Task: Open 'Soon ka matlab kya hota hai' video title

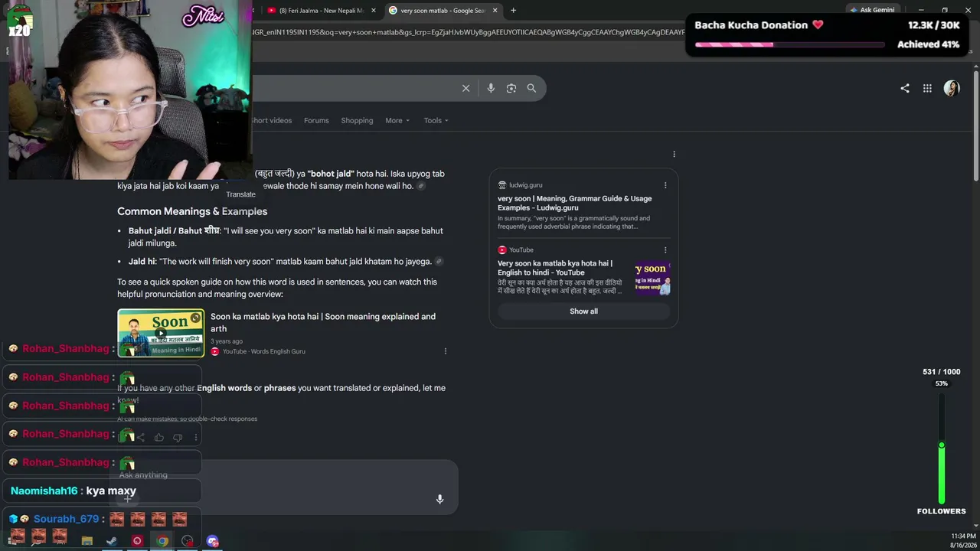Action: 323,322
